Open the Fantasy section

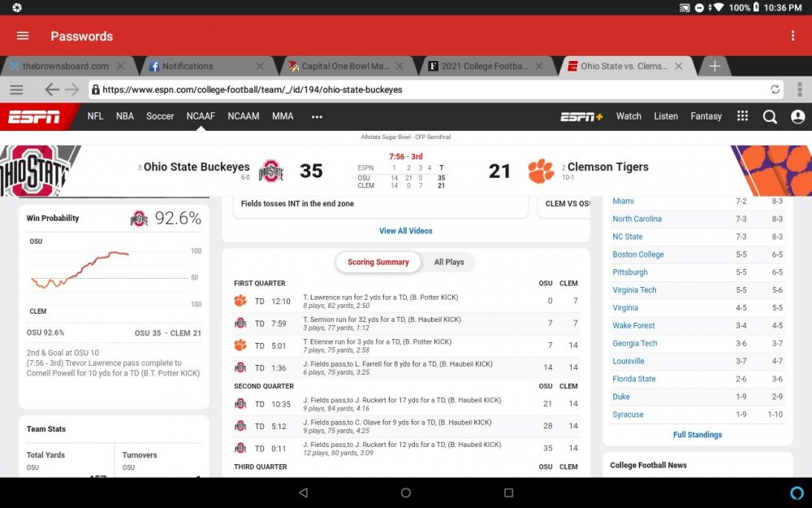[x=706, y=116]
